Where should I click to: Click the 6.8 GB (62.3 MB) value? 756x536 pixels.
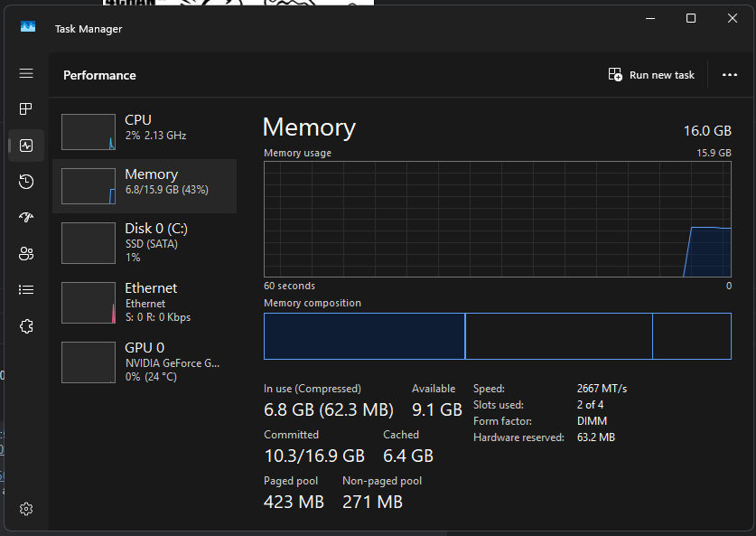tap(329, 410)
